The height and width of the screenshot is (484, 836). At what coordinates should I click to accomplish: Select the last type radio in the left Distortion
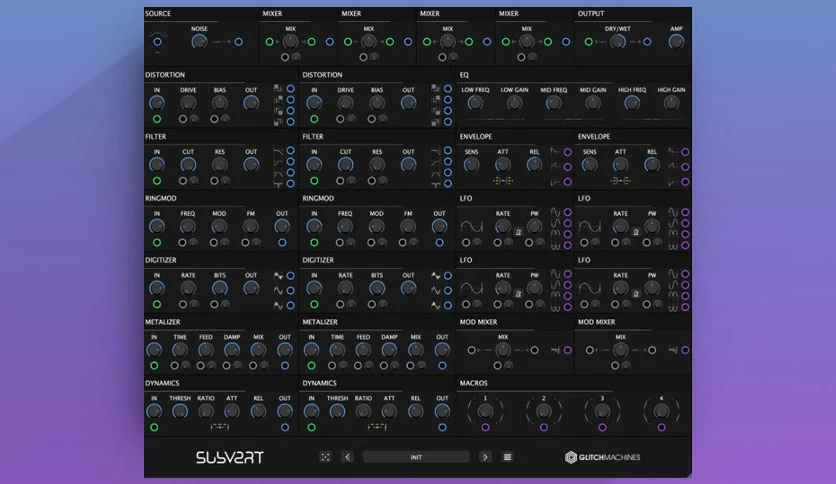291,122
